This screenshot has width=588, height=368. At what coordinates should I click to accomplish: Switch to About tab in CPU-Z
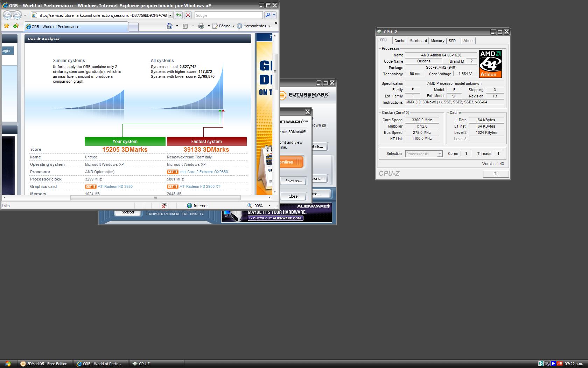tap(468, 41)
